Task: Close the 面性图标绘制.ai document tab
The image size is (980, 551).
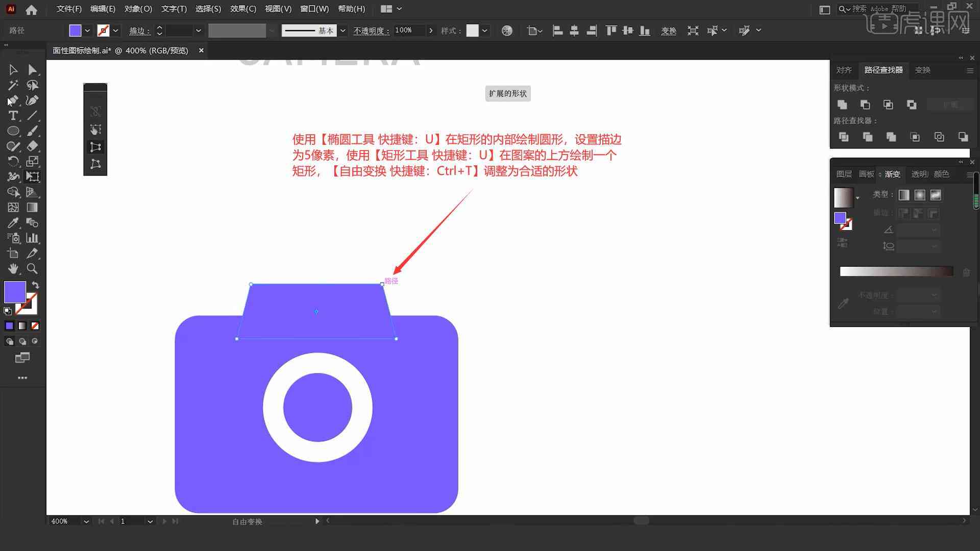Action: (201, 51)
